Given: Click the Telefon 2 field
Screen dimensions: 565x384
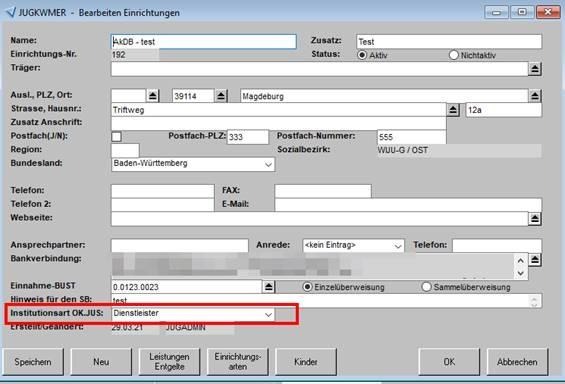Looking at the screenshot, I should (x=163, y=205).
